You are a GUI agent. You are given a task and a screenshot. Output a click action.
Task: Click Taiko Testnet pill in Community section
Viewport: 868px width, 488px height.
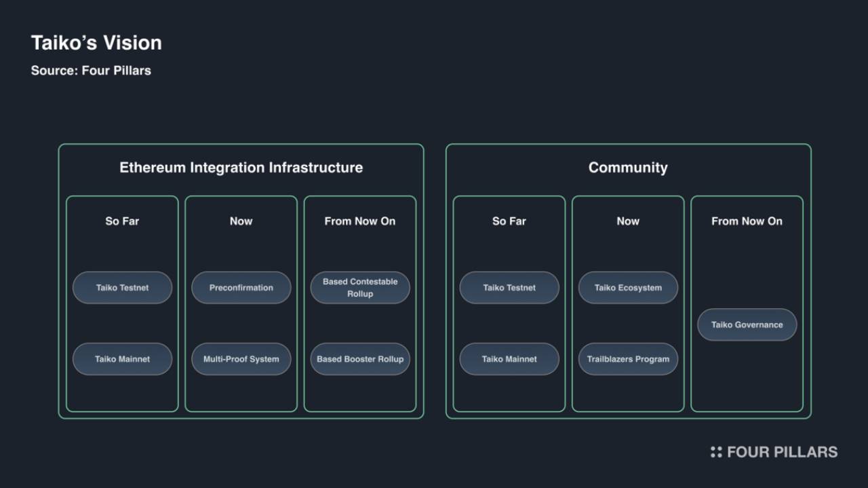pyautogui.click(x=509, y=288)
